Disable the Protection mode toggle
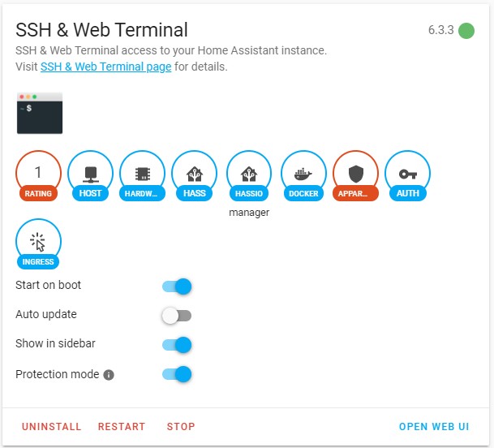 tap(177, 374)
